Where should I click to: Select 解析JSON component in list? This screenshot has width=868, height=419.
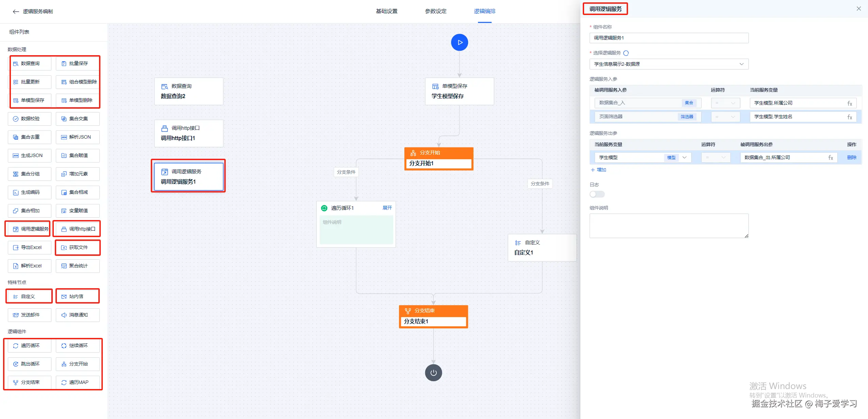78,137
